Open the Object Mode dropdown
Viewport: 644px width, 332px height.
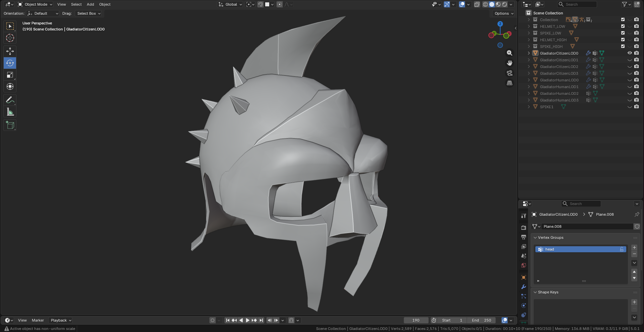[x=35, y=4]
